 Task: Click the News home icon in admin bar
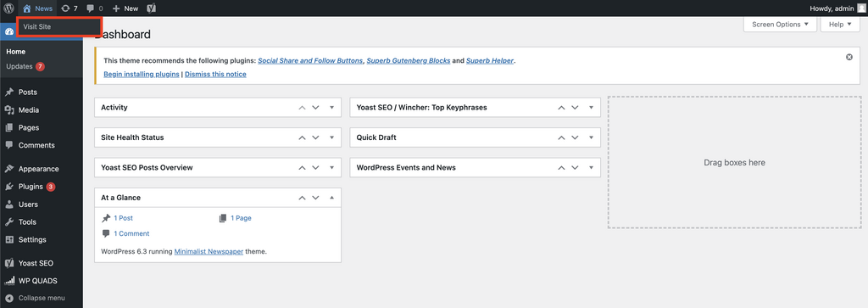[26, 8]
